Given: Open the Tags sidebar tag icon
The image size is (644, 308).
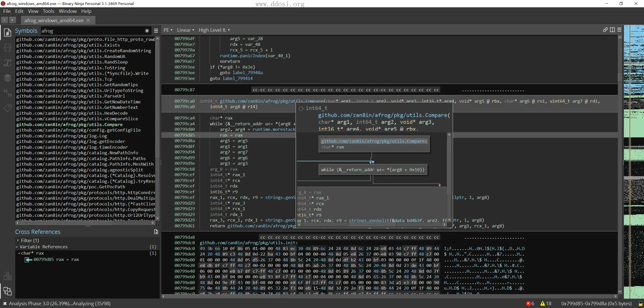Looking at the screenshot, I should coord(7,108).
